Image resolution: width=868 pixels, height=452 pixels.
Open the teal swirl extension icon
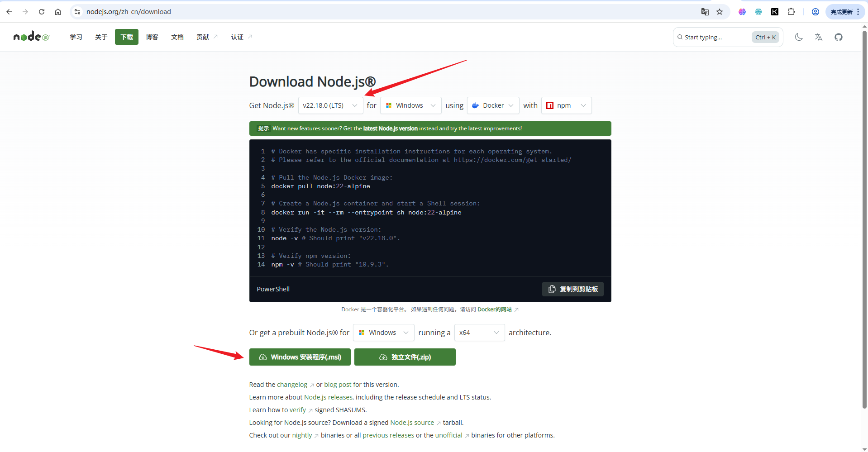758,12
